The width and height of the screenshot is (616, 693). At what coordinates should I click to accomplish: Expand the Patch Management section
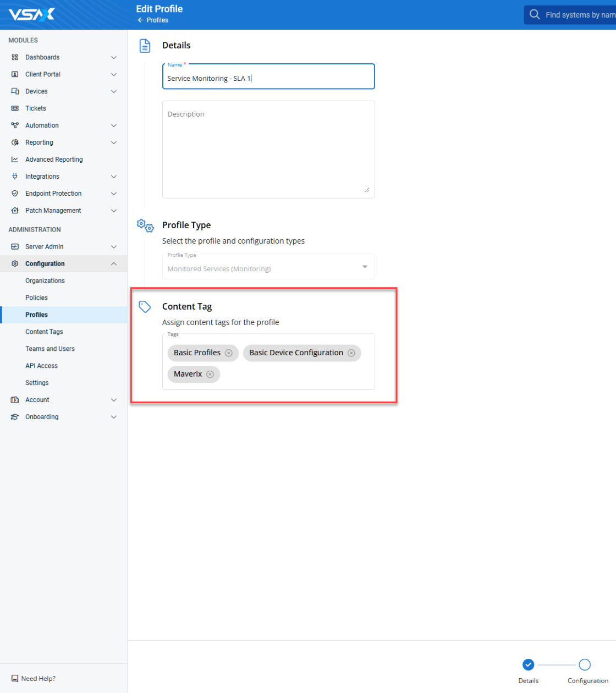click(113, 211)
